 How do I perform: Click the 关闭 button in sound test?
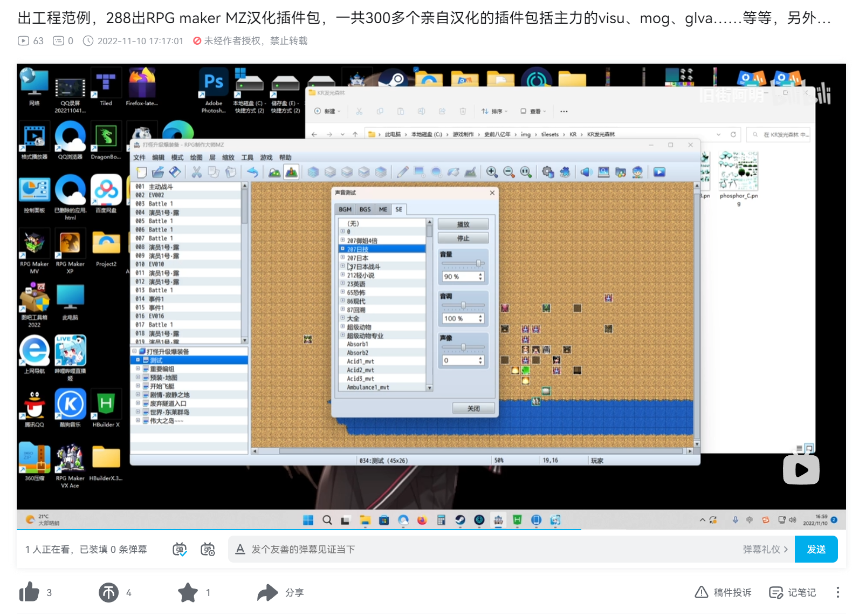click(x=473, y=408)
